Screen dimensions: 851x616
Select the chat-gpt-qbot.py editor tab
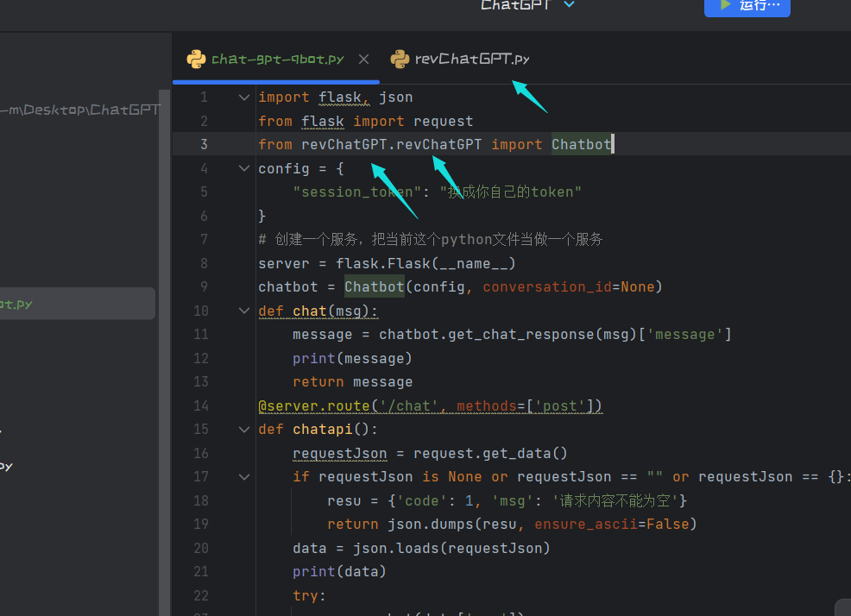pos(268,59)
